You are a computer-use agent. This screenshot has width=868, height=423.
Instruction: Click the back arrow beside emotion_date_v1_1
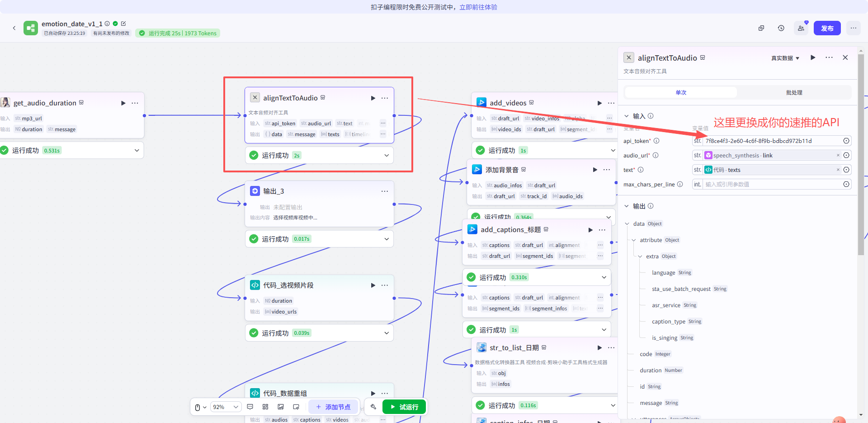coord(14,28)
